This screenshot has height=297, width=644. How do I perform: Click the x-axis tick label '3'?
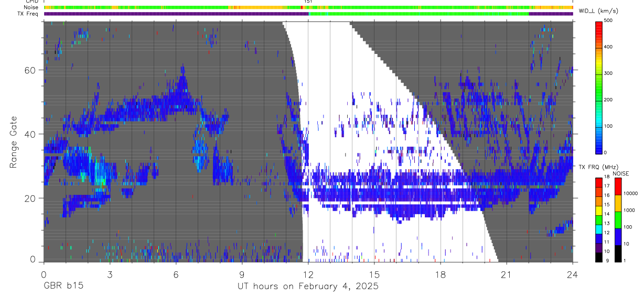click(110, 274)
